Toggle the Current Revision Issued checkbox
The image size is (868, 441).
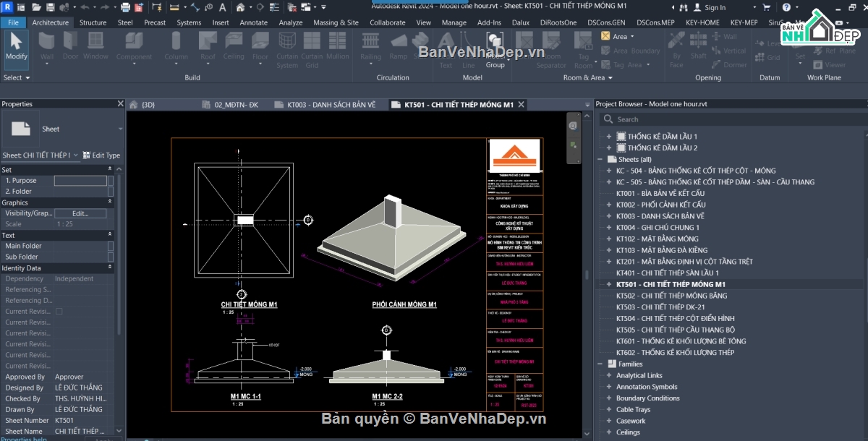click(59, 312)
